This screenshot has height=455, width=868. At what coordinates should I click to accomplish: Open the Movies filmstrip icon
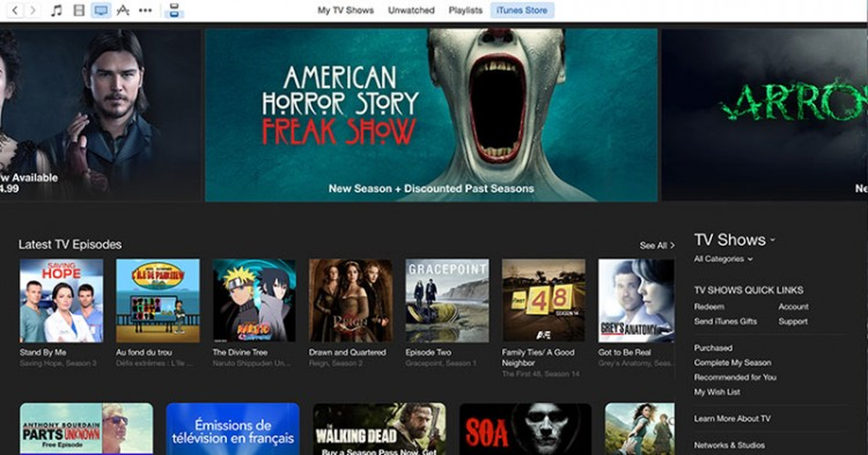pyautogui.click(x=79, y=10)
